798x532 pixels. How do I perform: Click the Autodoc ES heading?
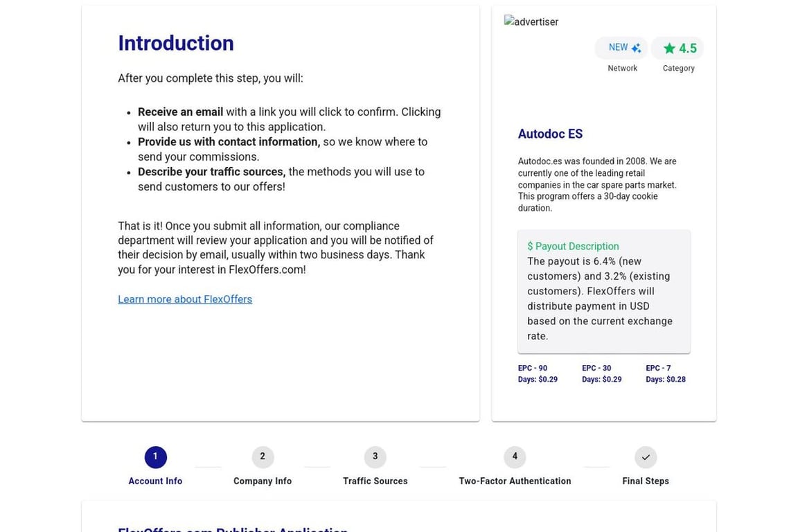(x=550, y=134)
